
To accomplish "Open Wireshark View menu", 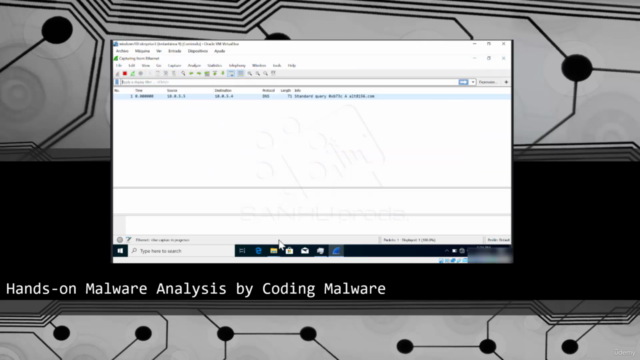I will click(x=146, y=65).
